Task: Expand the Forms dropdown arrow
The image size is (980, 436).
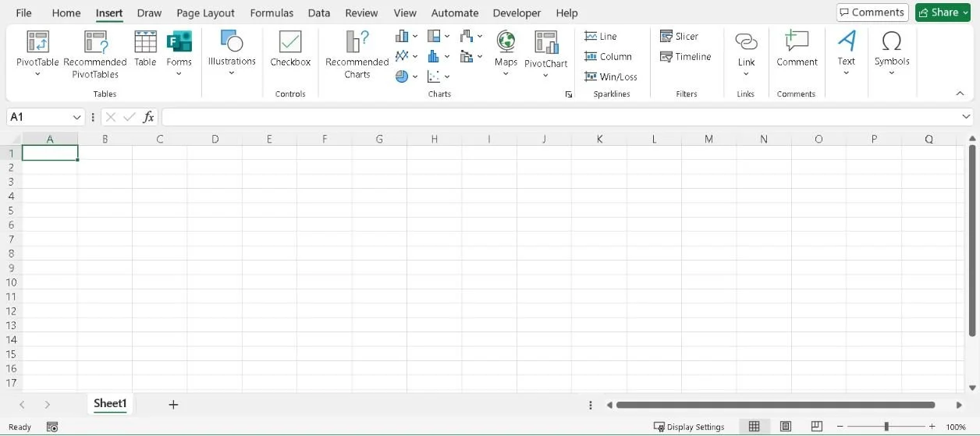Action: (179, 74)
